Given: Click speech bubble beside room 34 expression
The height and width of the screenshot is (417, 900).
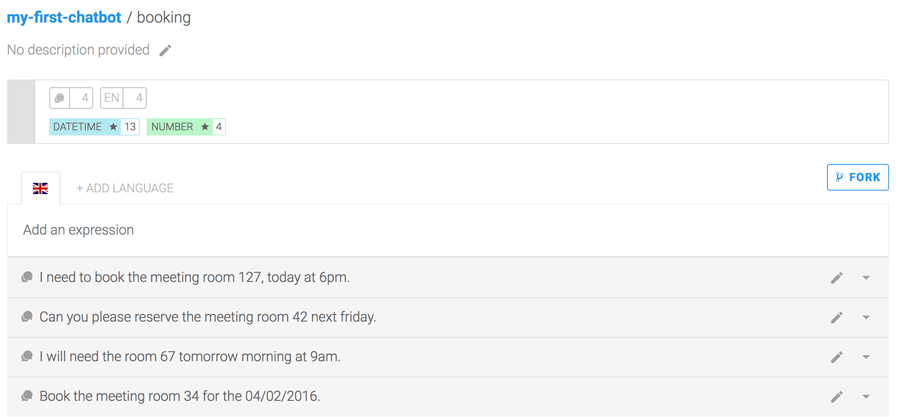Looking at the screenshot, I should coord(26,396).
